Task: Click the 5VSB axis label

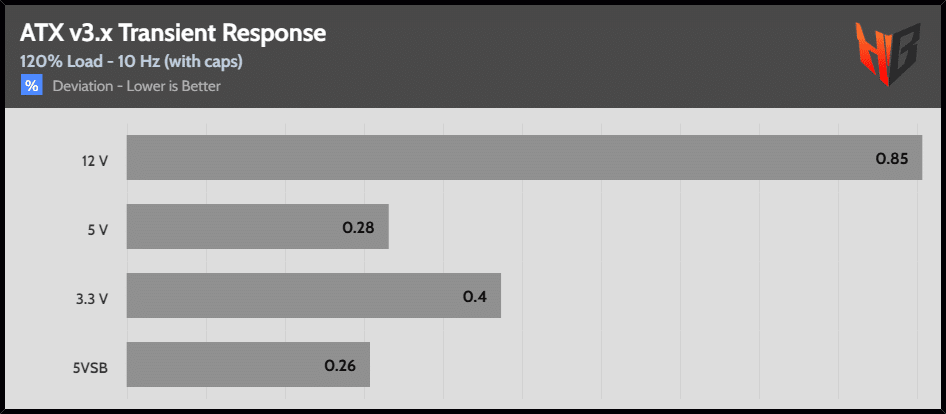Action: (x=90, y=368)
